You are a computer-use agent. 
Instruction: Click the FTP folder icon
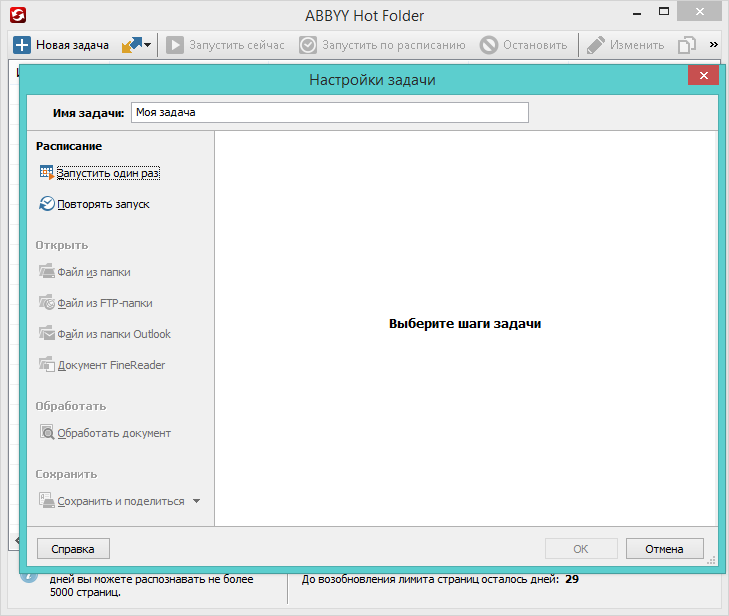[46, 302]
